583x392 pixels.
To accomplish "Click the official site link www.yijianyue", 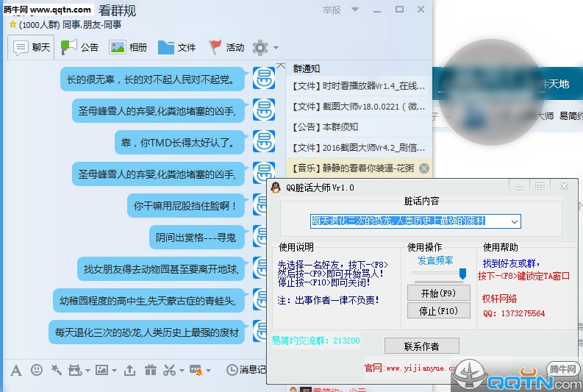I will point(410,368).
